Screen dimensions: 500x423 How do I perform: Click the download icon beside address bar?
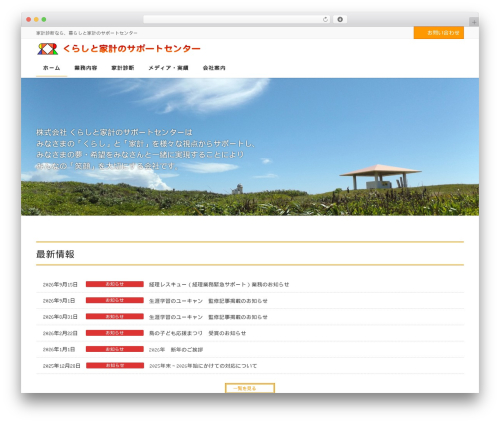pyautogui.click(x=340, y=20)
